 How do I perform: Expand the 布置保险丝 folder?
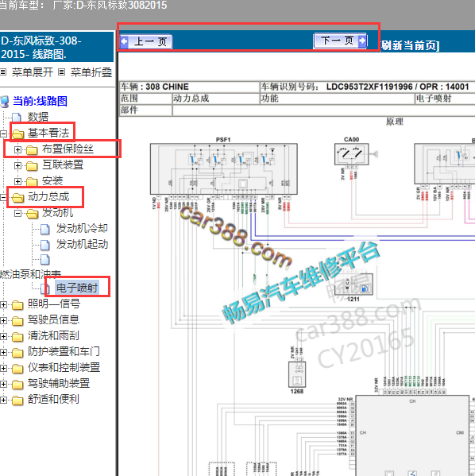[17, 149]
